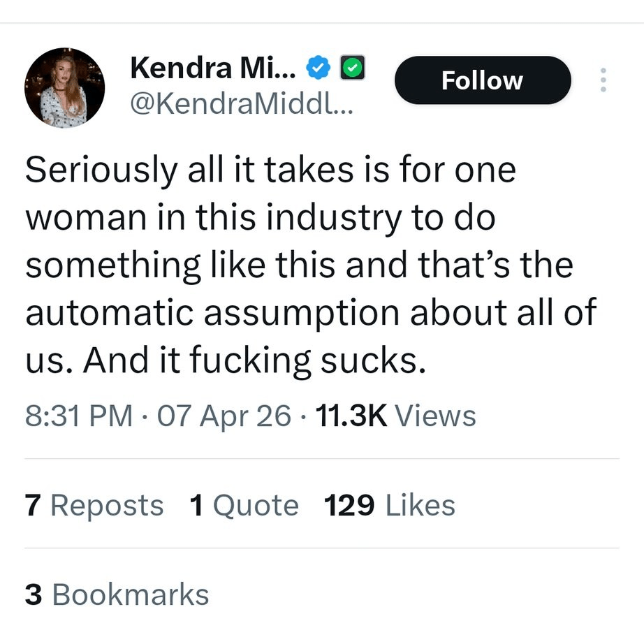Click the phrase "automatic assumption" in the tweet
This screenshot has height=644, width=644.
212,314
